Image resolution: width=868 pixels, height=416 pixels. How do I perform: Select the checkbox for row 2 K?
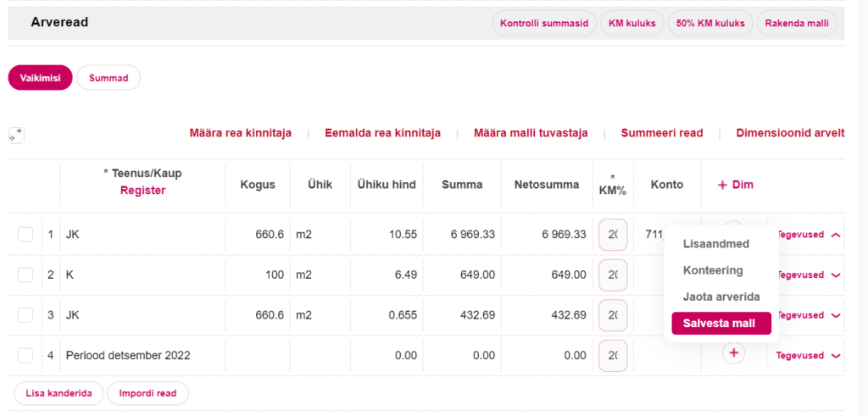[x=25, y=275]
